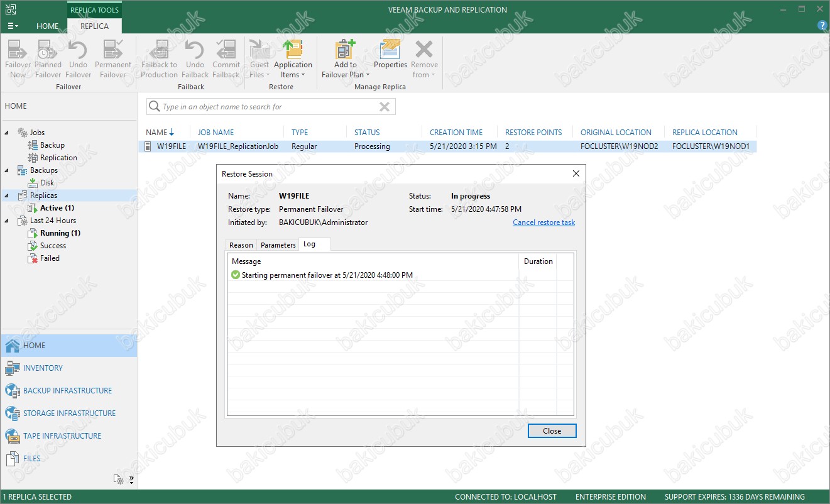Select Failed under Last 24 Hours
830x504 pixels.
[x=50, y=258]
